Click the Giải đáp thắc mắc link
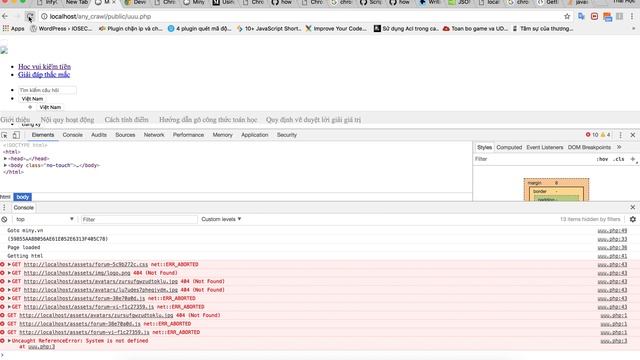Image resolution: width=640 pixels, height=360 pixels. [44, 74]
